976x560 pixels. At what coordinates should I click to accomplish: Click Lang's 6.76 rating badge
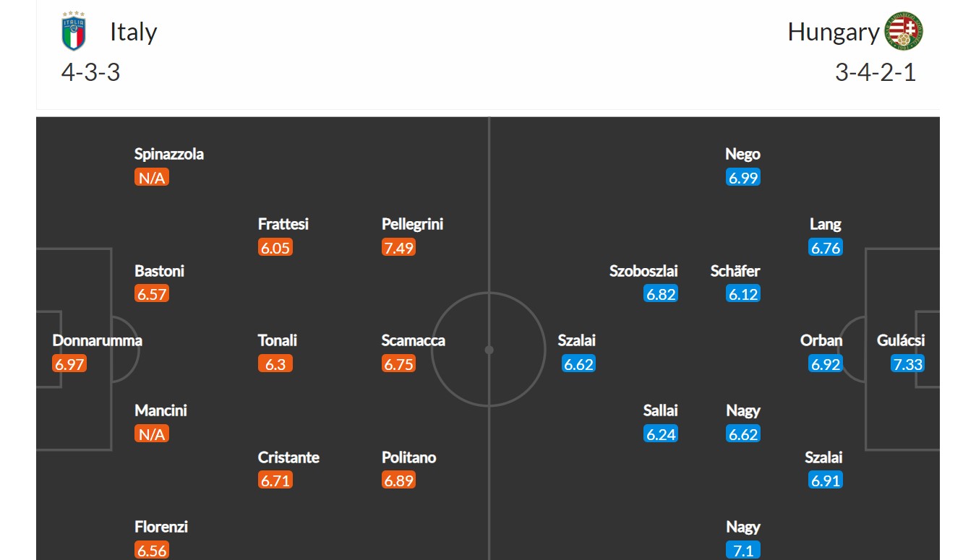[x=826, y=248]
